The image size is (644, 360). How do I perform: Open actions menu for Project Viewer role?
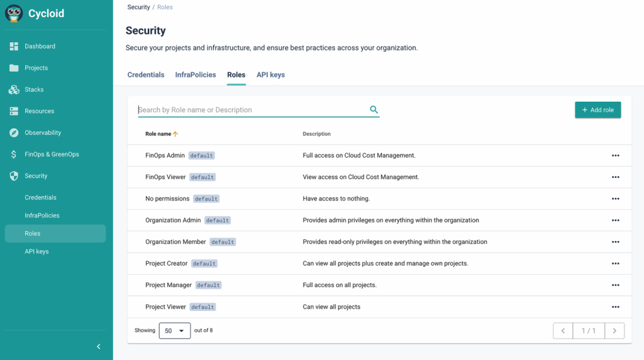point(615,307)
